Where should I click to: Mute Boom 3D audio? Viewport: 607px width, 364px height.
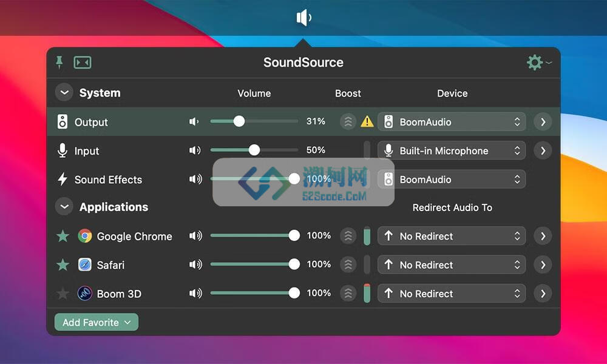pyautogui.click(x=195, y=293)
